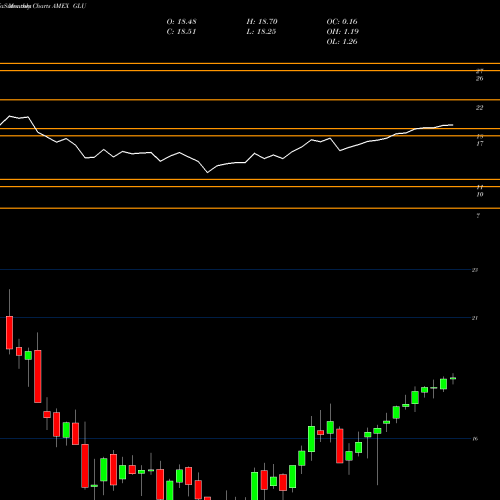This screenshot has width=500, height=500.
Task: Click the '22' upper axis label
Action: tap(480, 108)
